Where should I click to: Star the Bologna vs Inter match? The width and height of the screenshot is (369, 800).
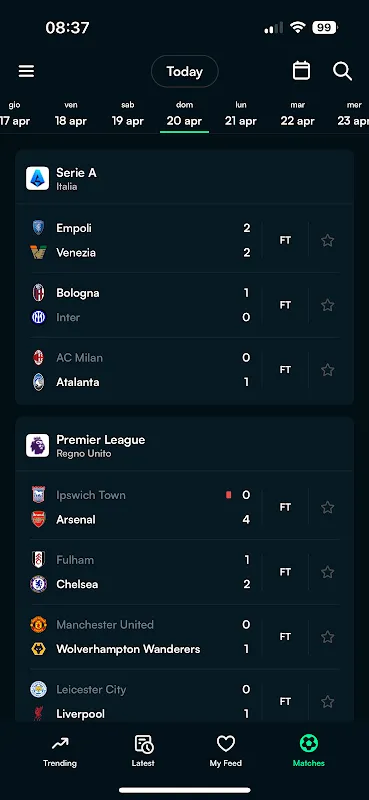[328, 305]
